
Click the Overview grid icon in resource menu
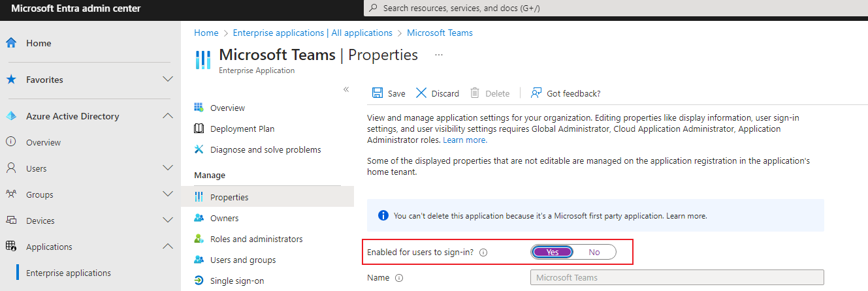click(199, 108)
